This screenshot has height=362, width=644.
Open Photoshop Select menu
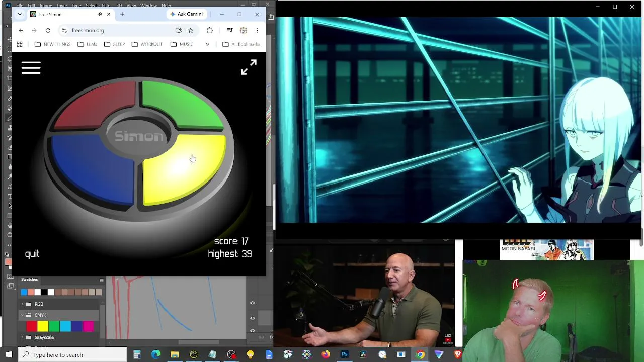click(92, 5)
